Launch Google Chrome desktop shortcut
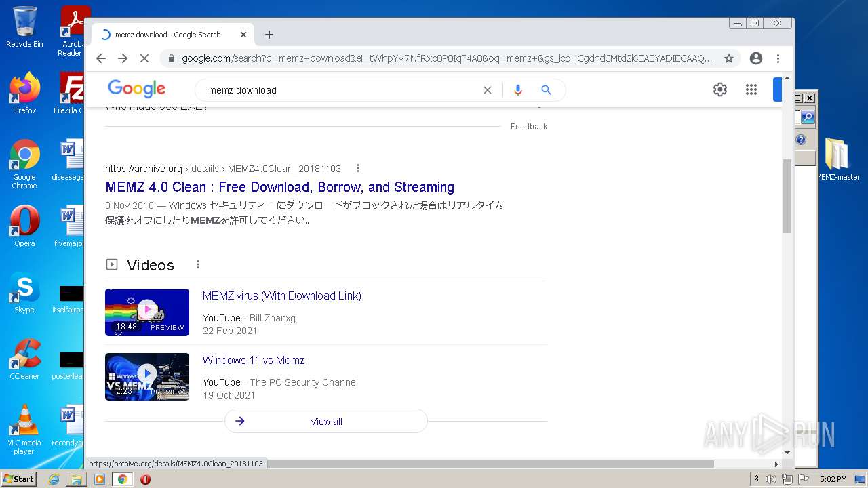The image size is (868, 488). [x=24, y=164]
